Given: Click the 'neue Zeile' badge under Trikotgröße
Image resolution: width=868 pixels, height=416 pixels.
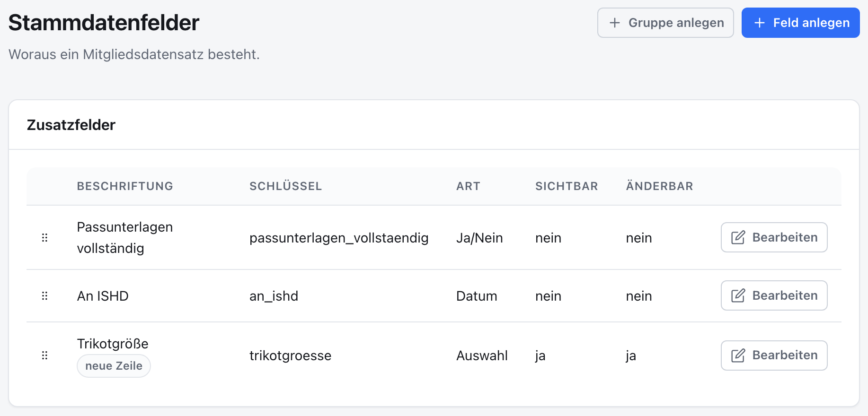Looking at the screenshot, I should [114, 366].
